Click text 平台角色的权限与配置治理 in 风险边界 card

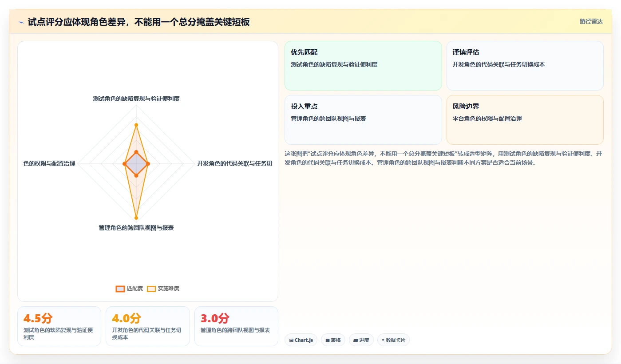coord(487,119)
